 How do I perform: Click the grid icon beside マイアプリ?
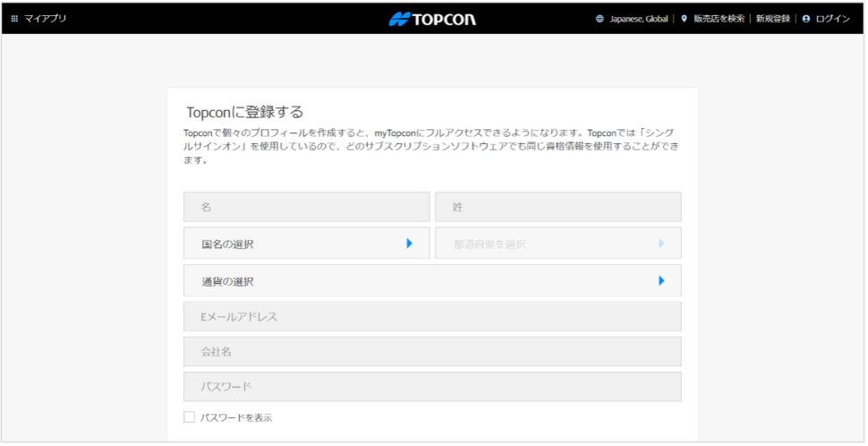tap(14, 19)
